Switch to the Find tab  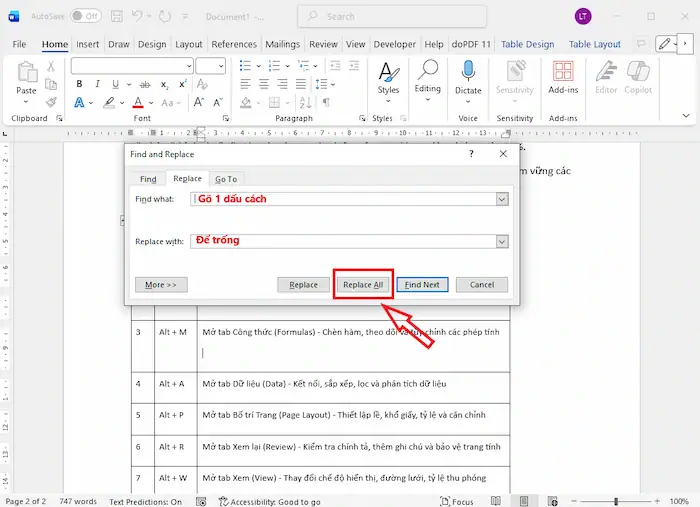148,179
